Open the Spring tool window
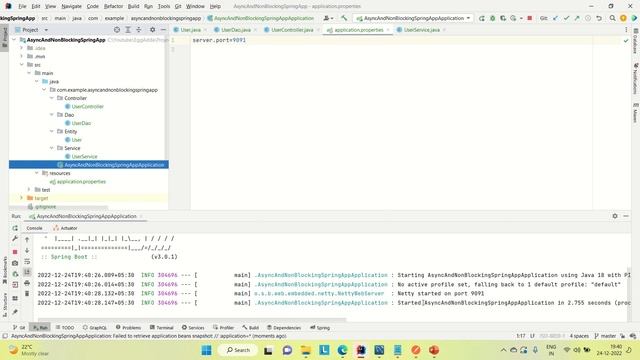Viewport: 640px width, 360px height. [320, 327]
